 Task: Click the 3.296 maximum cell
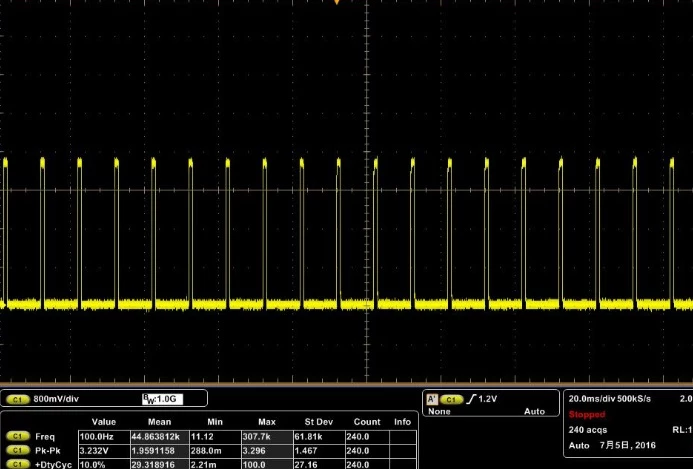(267, 451)
